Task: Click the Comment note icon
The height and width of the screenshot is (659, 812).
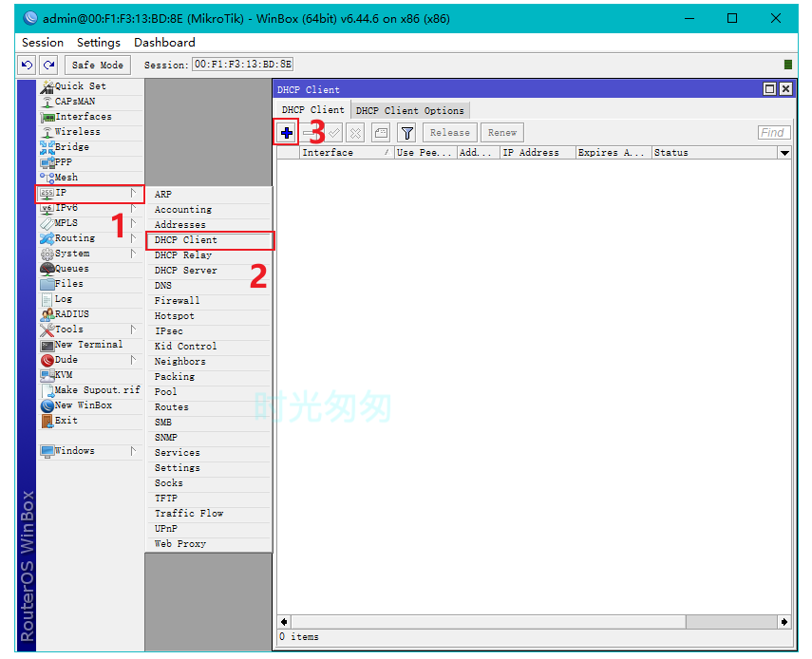Action: pyautogui.click(x=381, y=133)
